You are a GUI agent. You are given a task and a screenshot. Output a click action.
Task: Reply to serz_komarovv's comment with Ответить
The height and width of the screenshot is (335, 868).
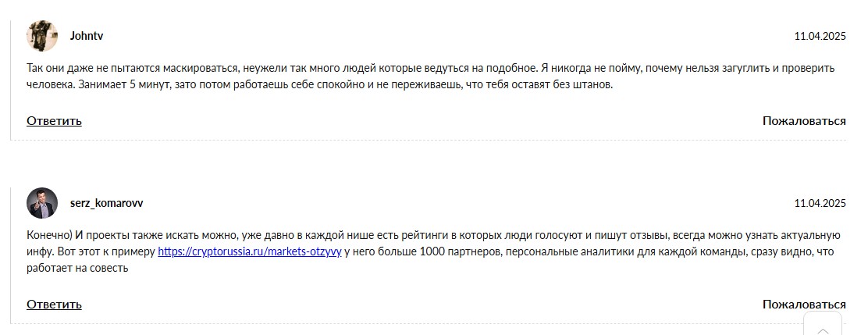(x=54, y=305)
